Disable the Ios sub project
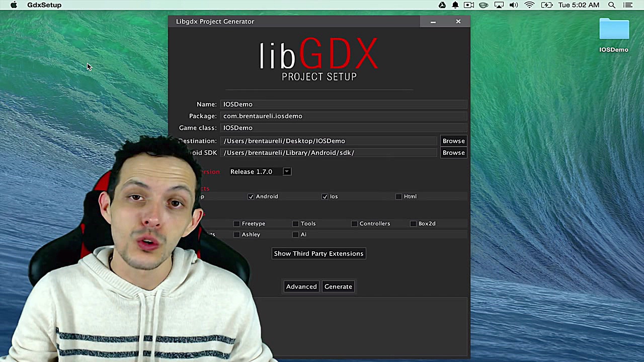The image size is (644, 362). [325, 196]
